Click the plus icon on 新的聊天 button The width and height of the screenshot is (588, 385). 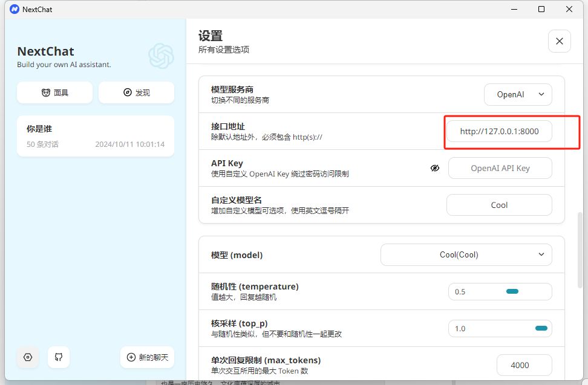(x=131, y=357)
